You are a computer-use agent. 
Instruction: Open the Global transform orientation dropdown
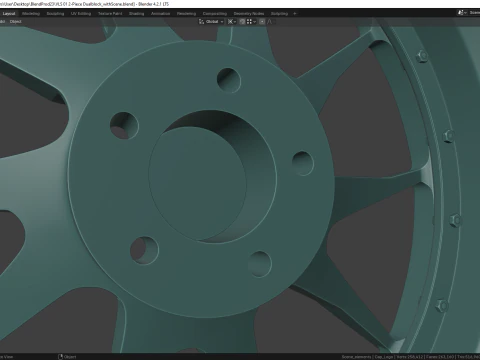pos(211,22)
